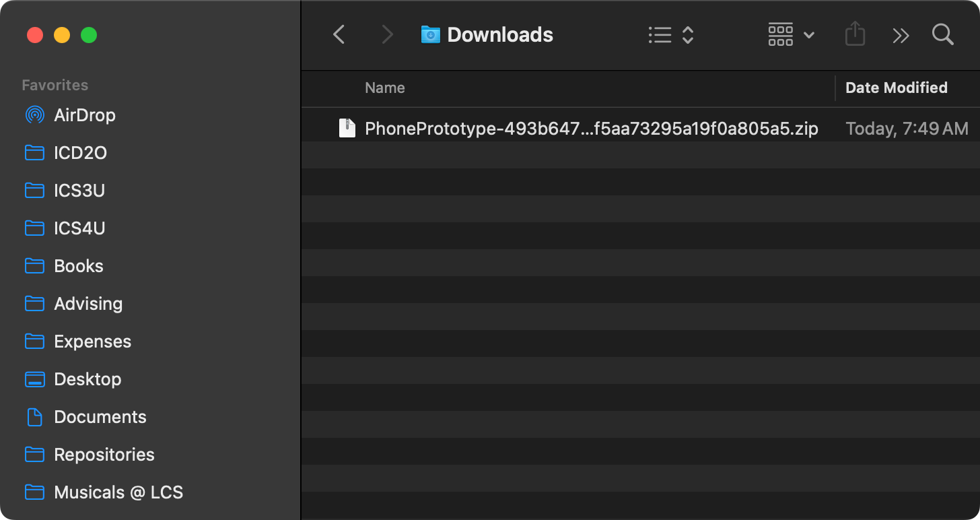Open Musicals @ LCS sidebar folder
Image resolution: width=980 pixels, height=520 pixels.
click(x=118, y=492)
